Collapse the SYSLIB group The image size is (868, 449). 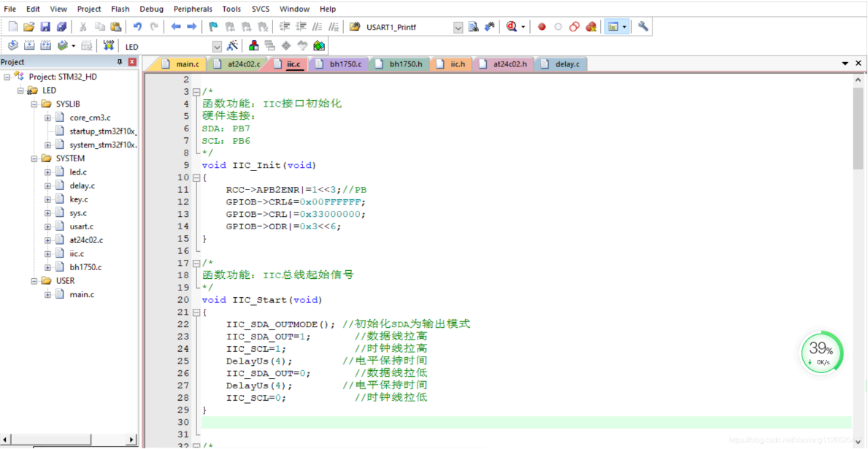click(x=34, y=104)
